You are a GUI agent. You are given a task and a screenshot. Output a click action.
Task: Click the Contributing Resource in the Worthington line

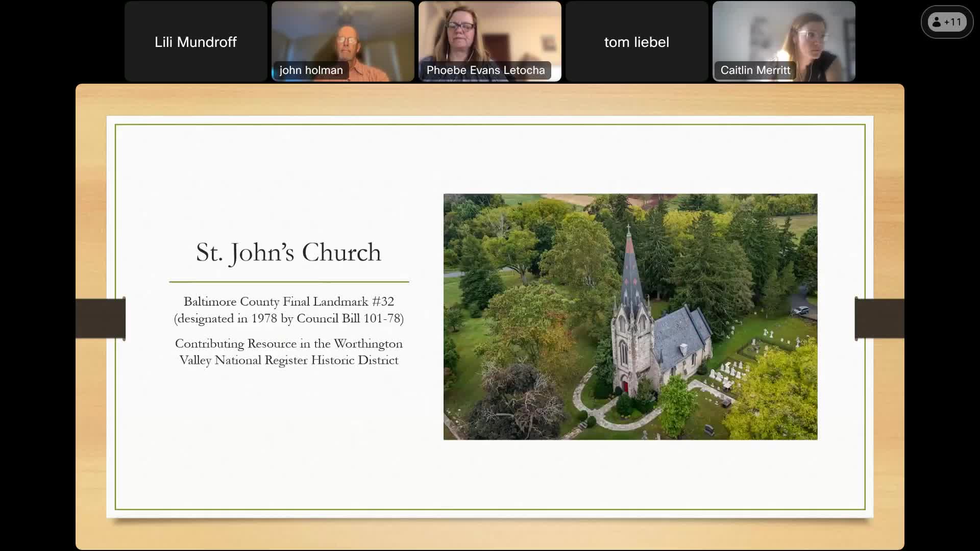click(x=288, y=344)
